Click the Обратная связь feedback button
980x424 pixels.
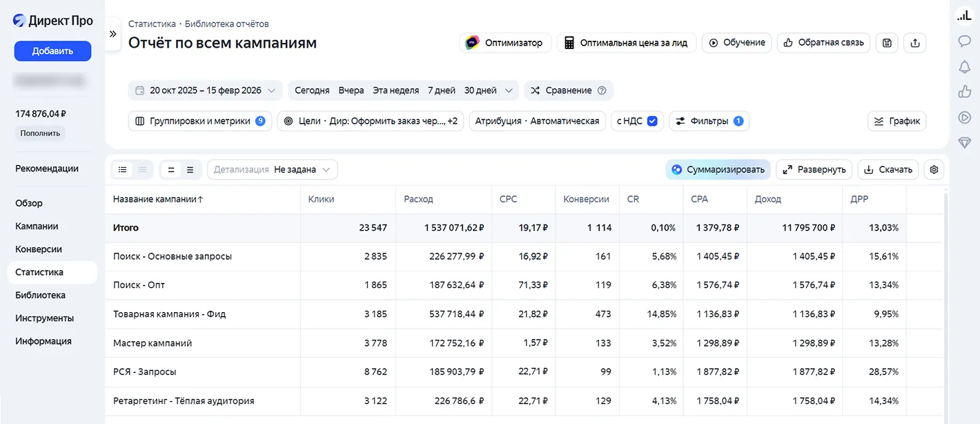tap(823, 43)
